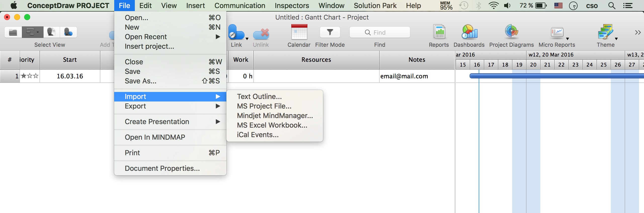Click the Bluetooth icon in menu bar
Image resolution: width=644 pixels, height=213 pixels.
pyautogui.click(x=479, y=6)
